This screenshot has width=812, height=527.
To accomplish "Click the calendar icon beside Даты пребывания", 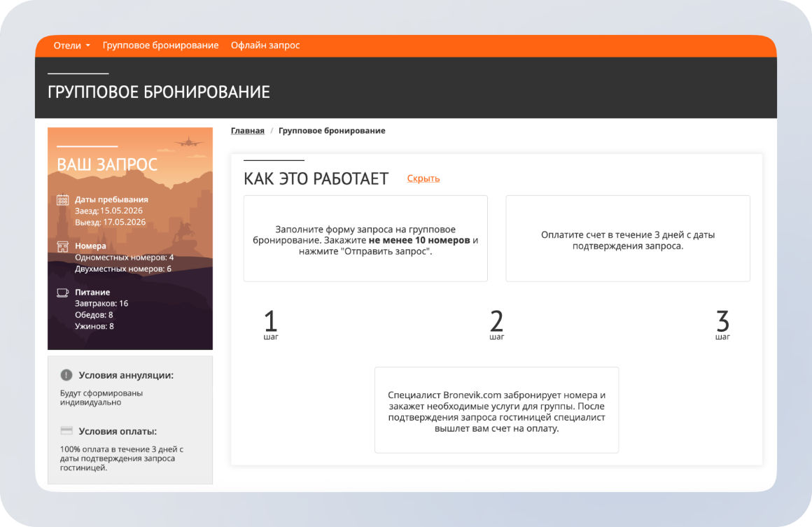I will pos(62,199).
